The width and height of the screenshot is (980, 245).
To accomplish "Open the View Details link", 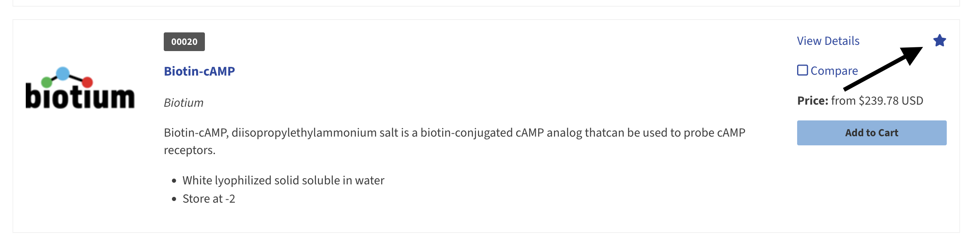I will coord(828,41).
